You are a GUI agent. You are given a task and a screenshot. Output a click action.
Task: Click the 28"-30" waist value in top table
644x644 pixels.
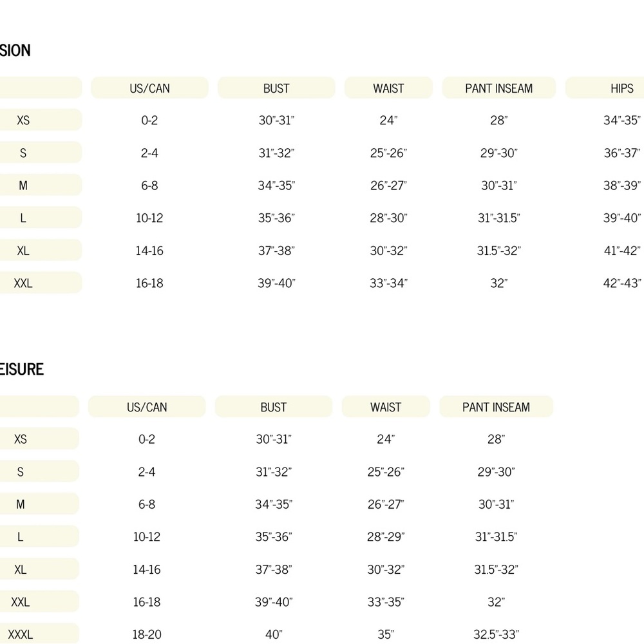pos(388,218)
